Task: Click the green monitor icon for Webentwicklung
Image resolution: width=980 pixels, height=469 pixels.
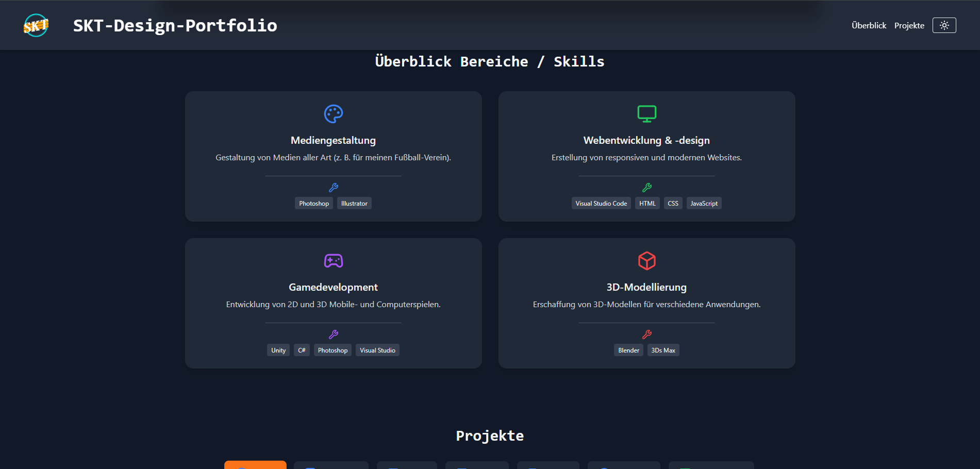Action: tap(646, 114)
